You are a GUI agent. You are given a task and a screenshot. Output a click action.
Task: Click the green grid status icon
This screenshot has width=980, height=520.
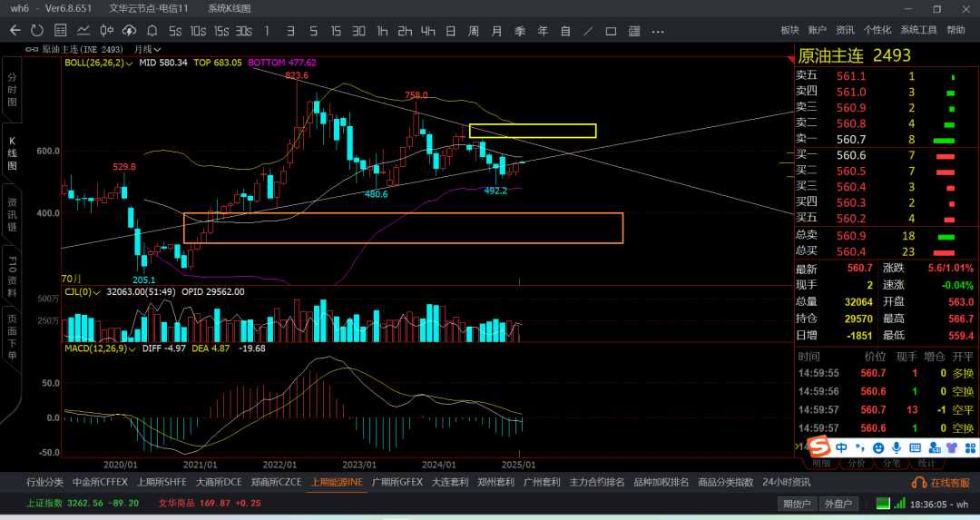(x=883, y=503)
